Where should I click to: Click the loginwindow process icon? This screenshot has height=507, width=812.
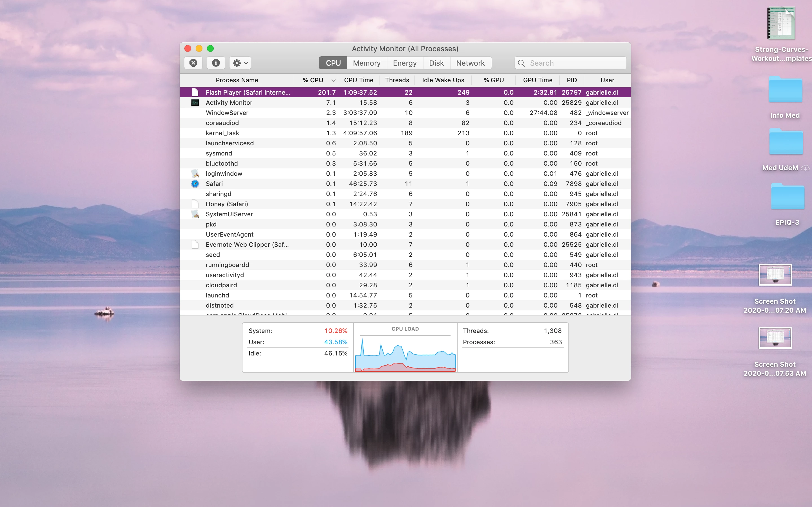(x=195, y=174)
